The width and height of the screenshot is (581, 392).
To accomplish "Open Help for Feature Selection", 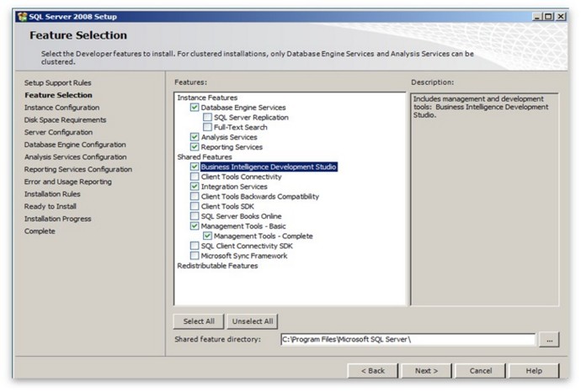I will tap(534, 370).
